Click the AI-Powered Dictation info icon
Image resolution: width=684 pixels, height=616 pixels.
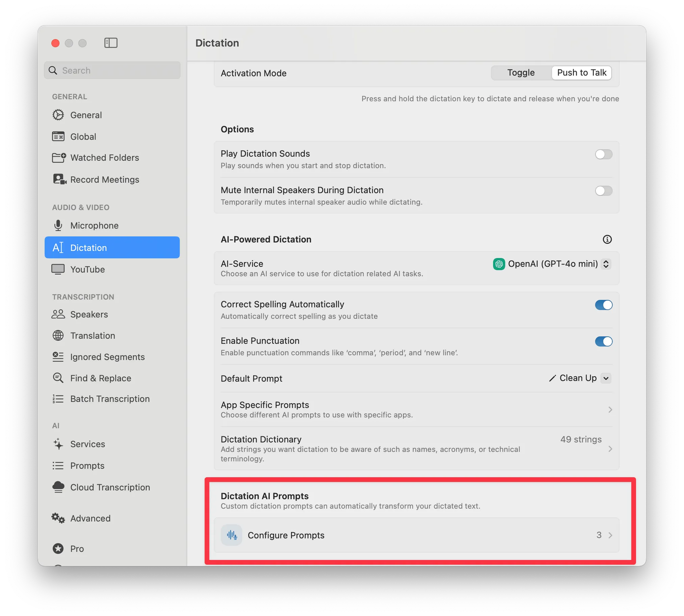coord(607,239)
